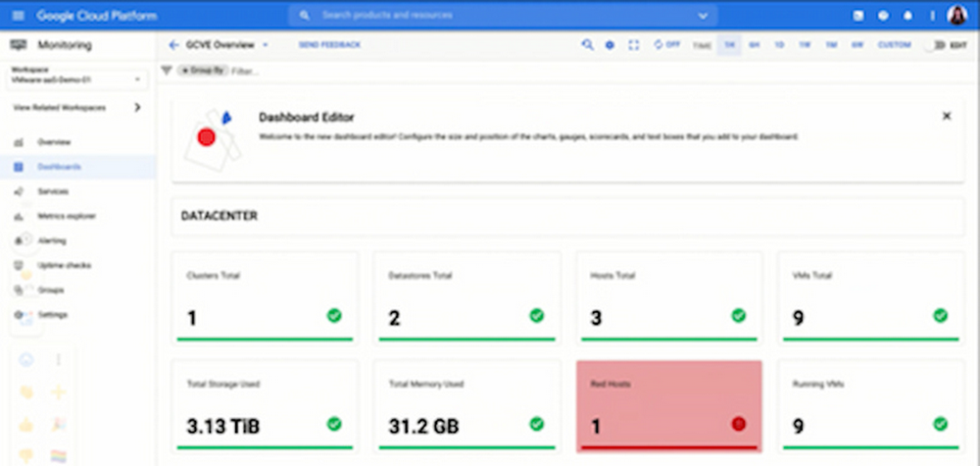Select the 6H time range
Image resolution: width=980 pixels, height=466 pixels.
[754, 45]
